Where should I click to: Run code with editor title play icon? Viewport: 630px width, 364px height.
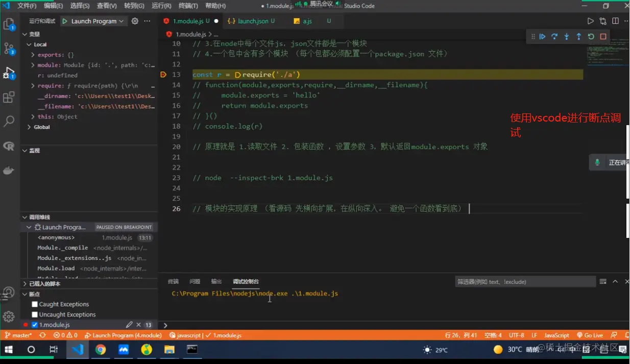(x=590, y=21)
